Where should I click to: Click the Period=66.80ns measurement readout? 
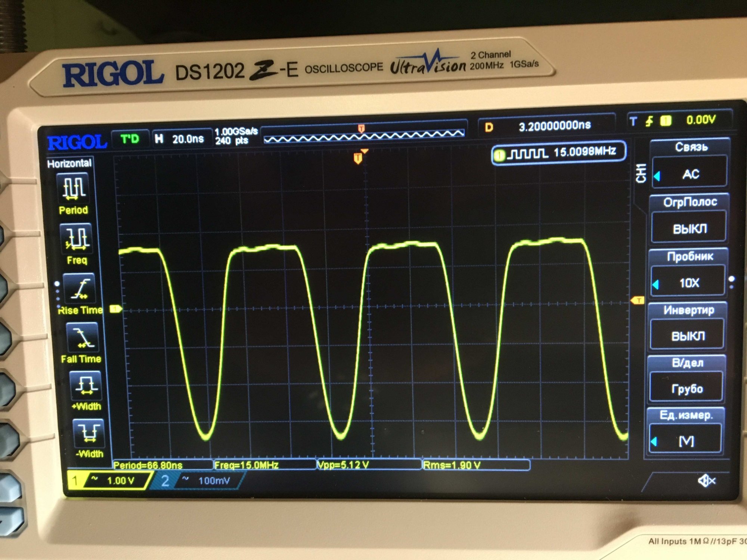pos(148,465)
